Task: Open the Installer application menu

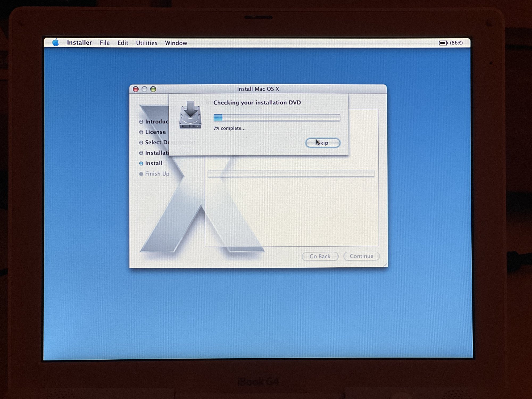Action: (x=79, y=43)
